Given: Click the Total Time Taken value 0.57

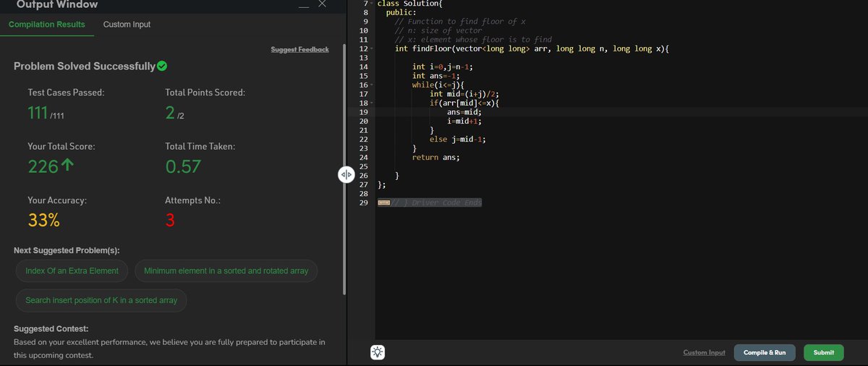Looking at the screenshot, I should pyautogui.click(x=183, y=166).
